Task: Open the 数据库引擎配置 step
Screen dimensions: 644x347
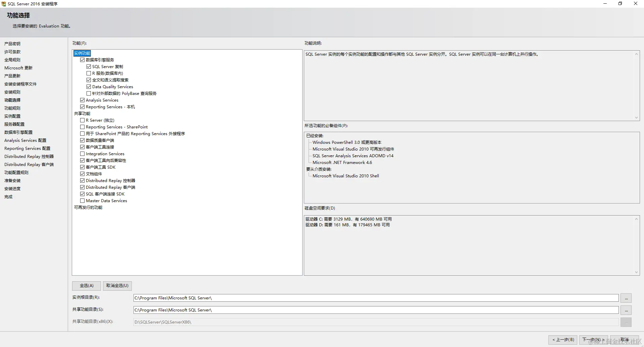Action: tap(18, 132)
